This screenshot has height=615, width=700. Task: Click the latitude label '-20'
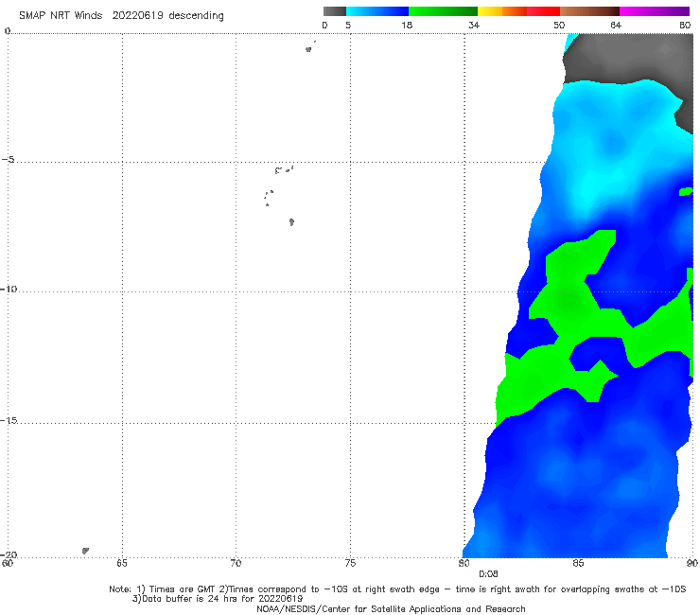(x=9, y=554)
